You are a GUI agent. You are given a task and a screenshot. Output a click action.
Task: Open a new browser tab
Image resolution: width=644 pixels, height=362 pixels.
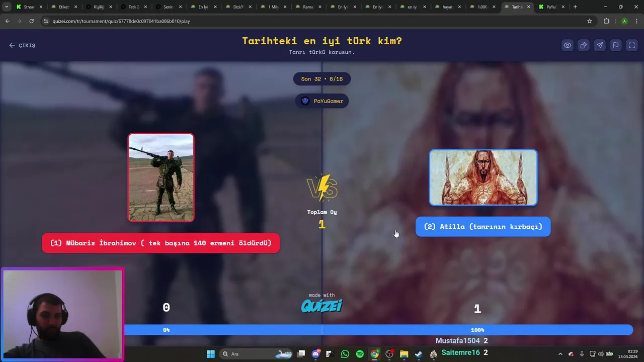tap(575, 7)
